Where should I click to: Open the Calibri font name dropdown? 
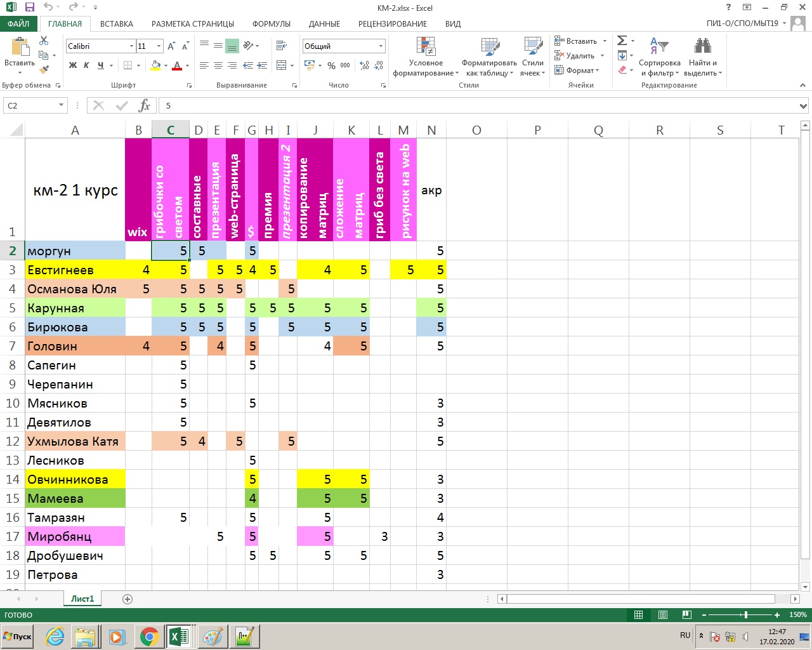coord(131,46)
